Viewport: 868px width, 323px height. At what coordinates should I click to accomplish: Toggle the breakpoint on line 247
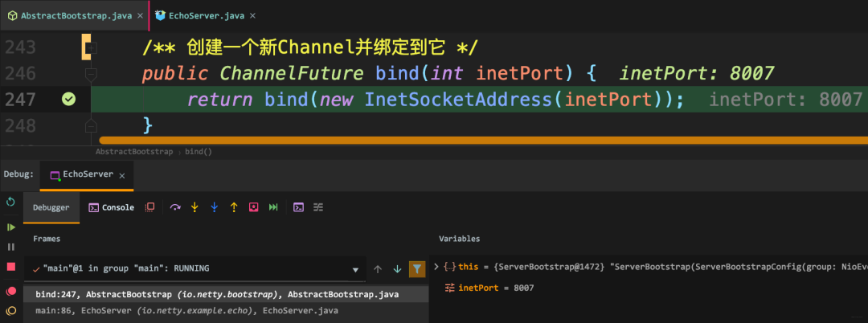(68, 100)
